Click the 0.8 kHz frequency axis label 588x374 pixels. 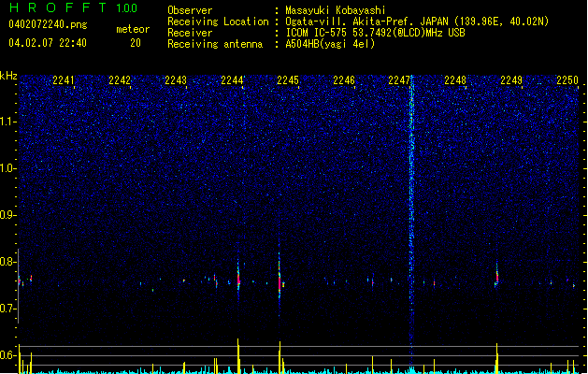[8, 262]
